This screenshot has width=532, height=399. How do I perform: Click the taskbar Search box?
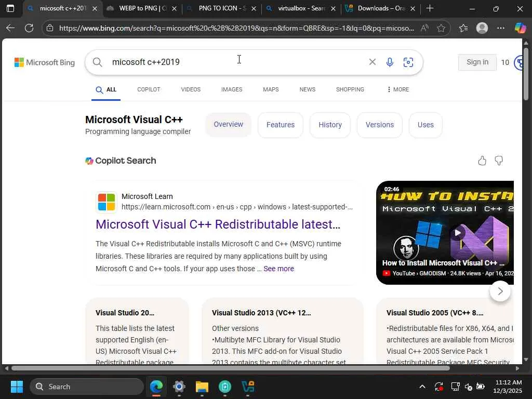click(x=87, y=387)
